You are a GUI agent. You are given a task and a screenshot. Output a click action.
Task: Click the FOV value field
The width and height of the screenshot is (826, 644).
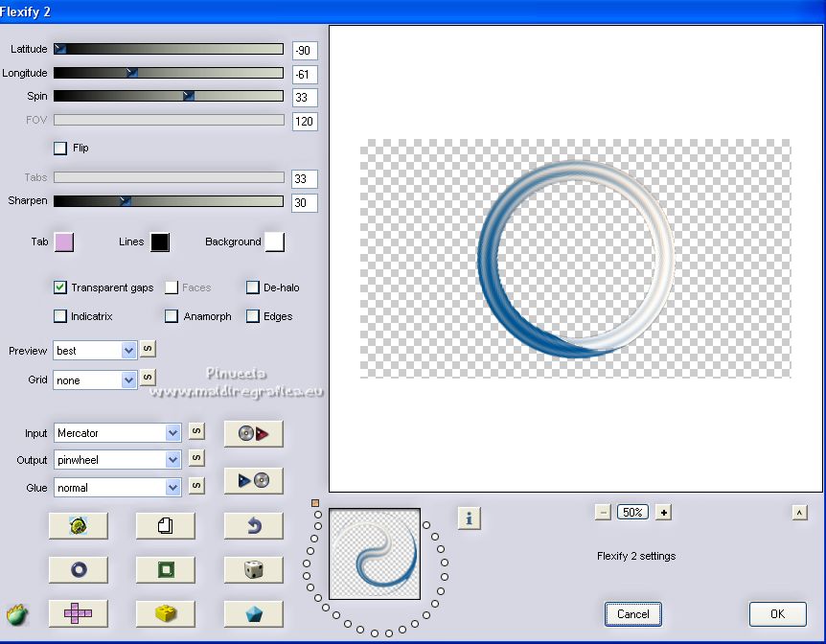(305, 121)
